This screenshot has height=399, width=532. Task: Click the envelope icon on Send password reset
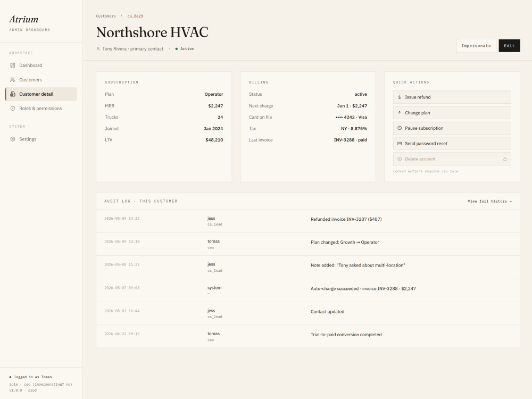(400, 144)
